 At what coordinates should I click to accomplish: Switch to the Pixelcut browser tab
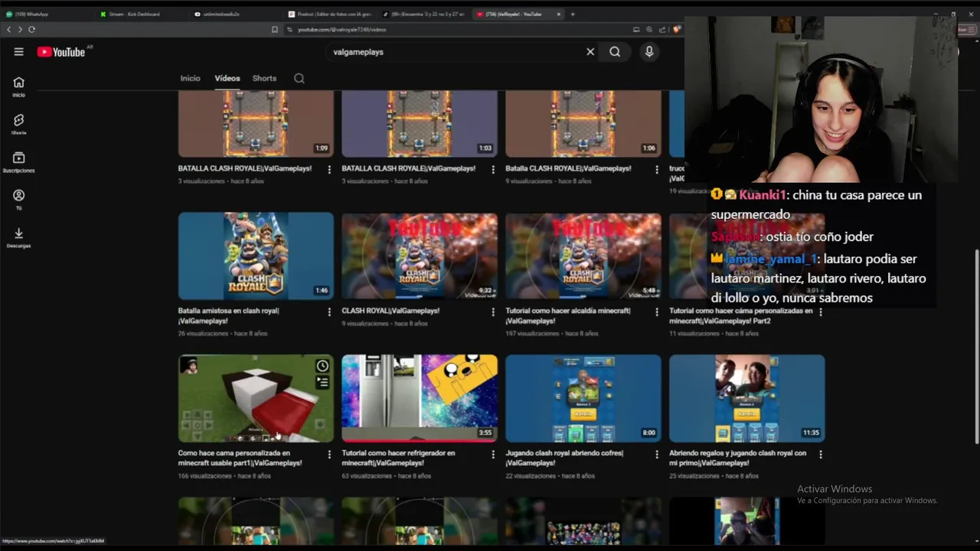pyautogui.click(x=329, y=14)
